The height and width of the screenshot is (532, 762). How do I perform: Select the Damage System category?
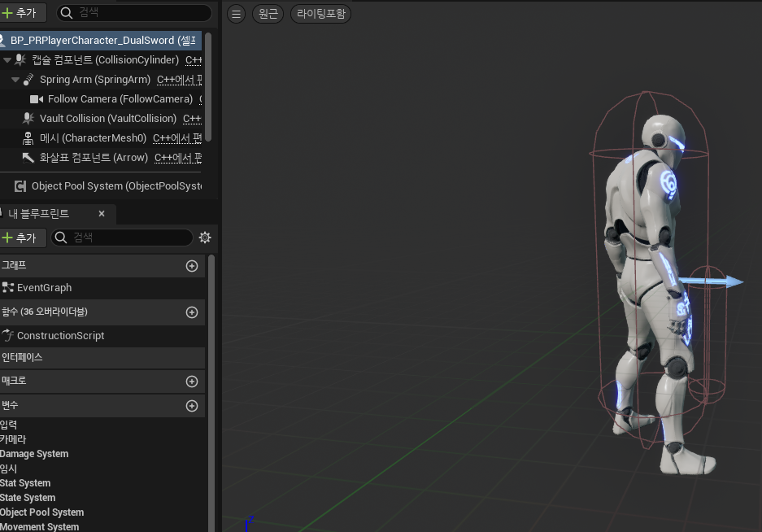point(34,454)
